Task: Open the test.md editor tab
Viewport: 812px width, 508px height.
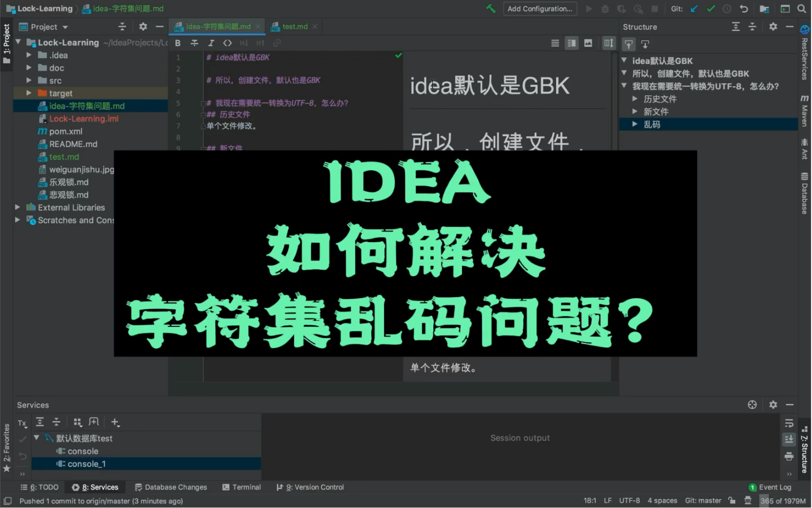Action: click(294, 26)
